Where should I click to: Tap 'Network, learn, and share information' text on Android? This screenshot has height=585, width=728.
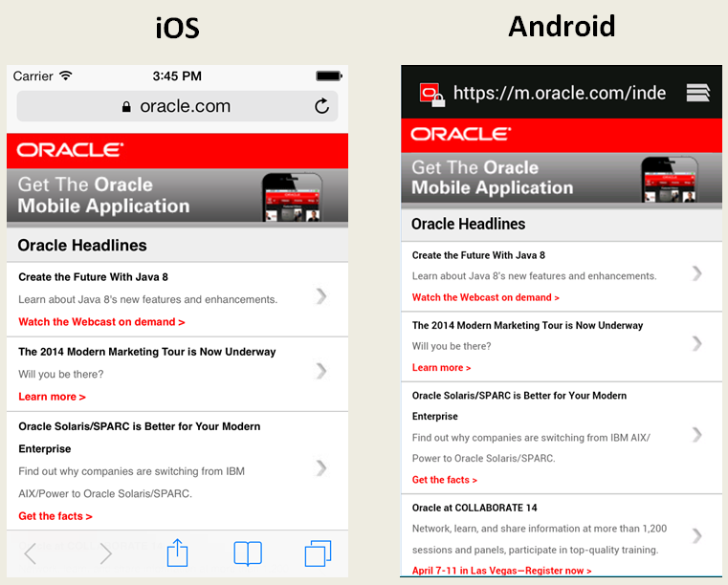pyautogui.click(x=540, y=539)
